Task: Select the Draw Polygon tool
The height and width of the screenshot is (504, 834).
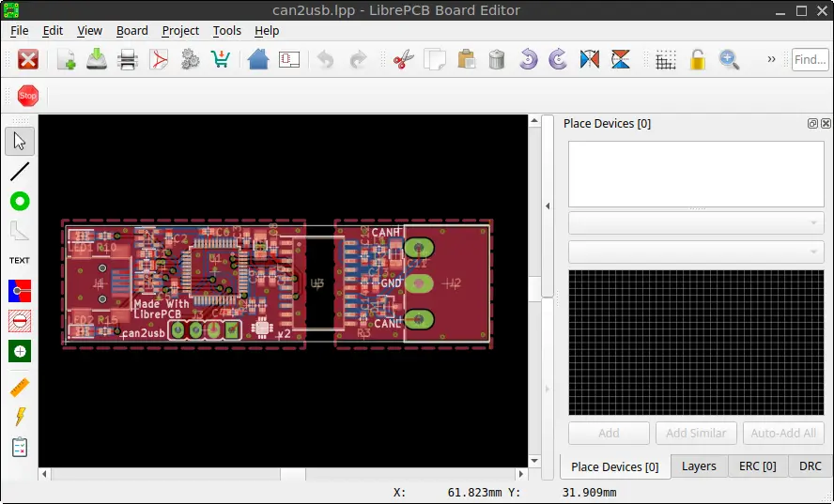Action: pyautogui.click(x=20, y=231)
